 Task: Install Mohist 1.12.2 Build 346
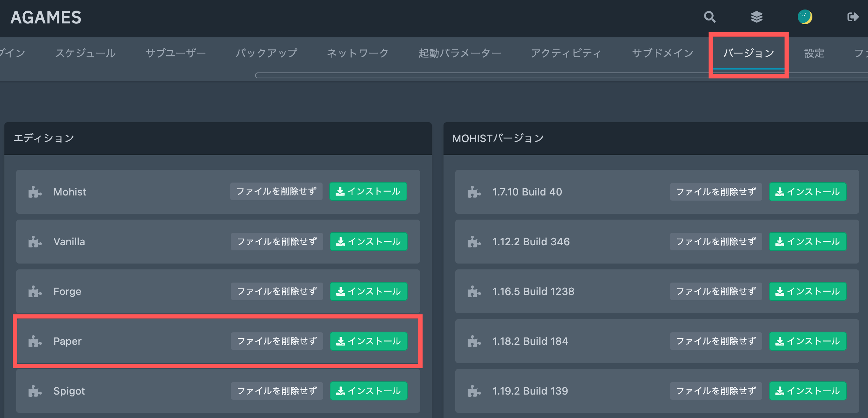tap(808, 242)
